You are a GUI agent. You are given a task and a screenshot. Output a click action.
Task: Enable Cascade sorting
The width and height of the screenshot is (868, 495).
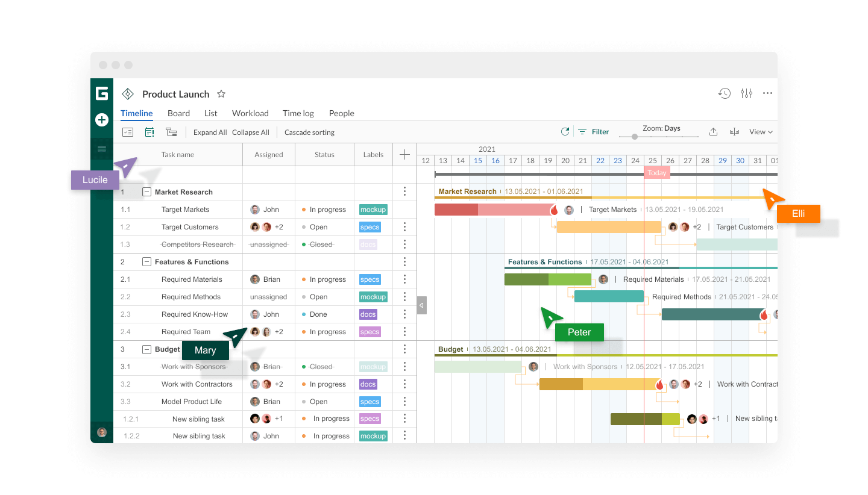pyautogui.click(x=309, y=132)
